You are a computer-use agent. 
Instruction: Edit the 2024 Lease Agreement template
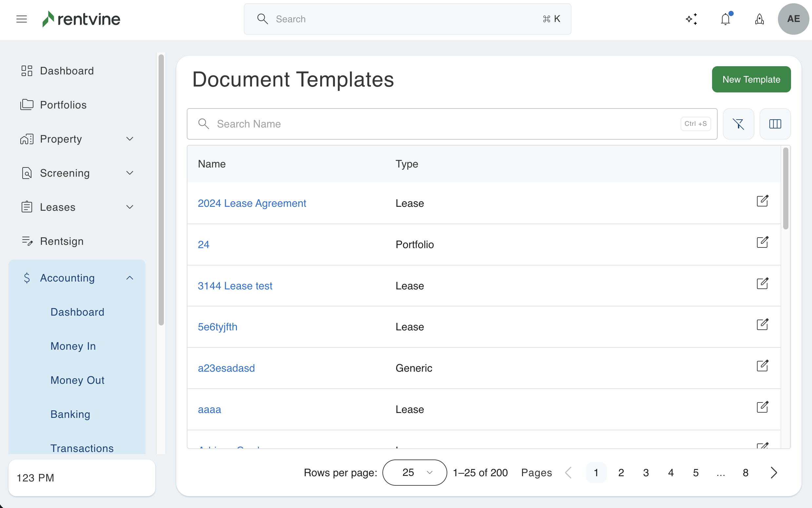(762, 201)
